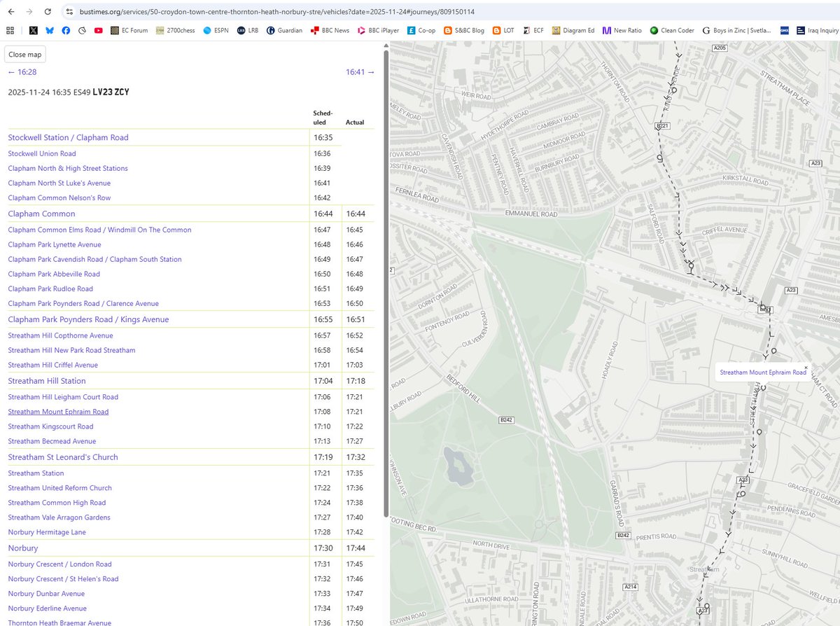Click the address bar URL

tap(277, 12)
